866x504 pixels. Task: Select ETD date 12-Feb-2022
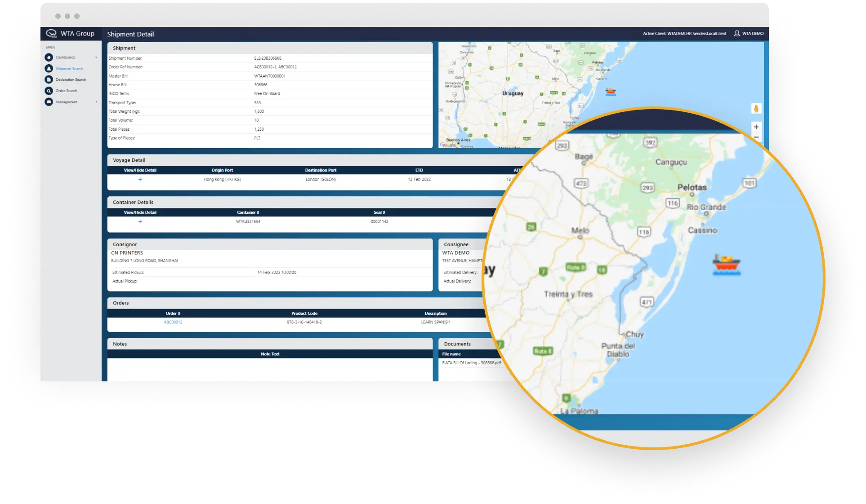pyautogui.click(x=419, y=179)
